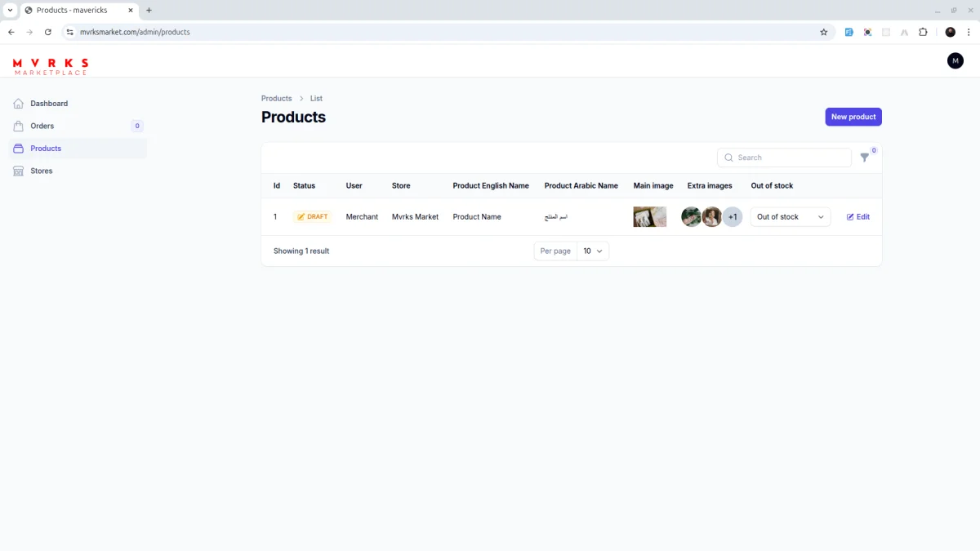The image size is (980, 551).
Task: Open the Out of stock dropdown
Action: coord(791,217)
